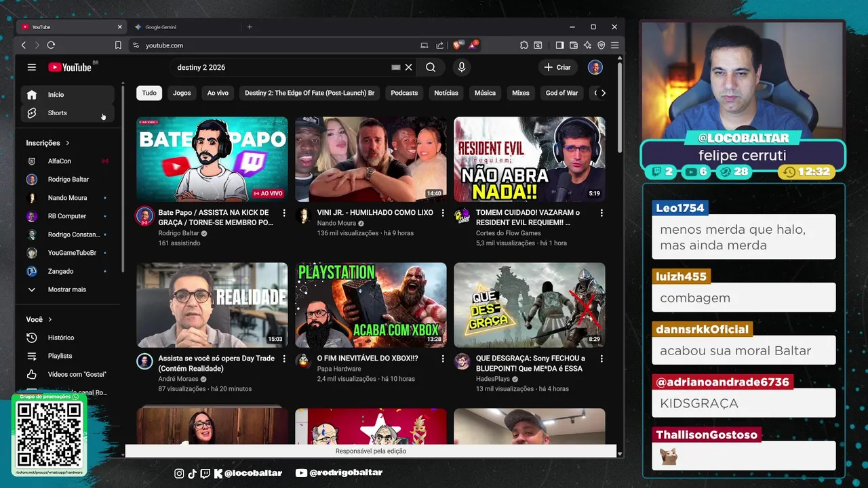Bookmark this page in the address bar

[118, 45]
